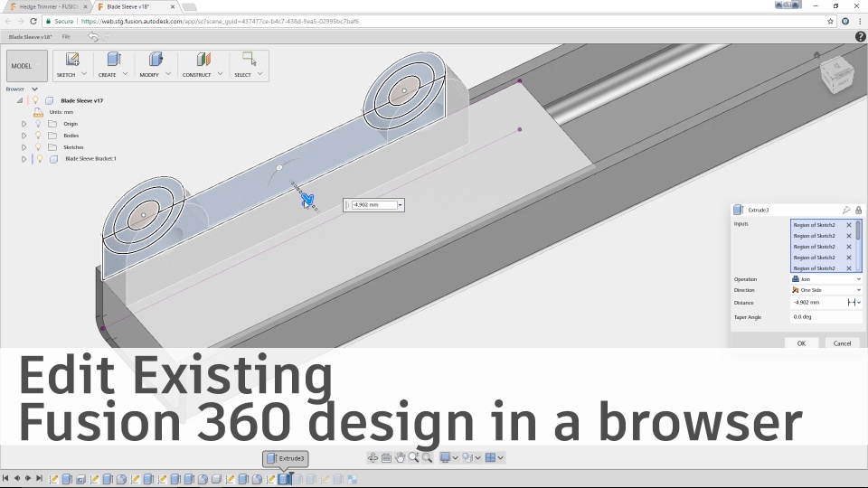Open the Distance extent type dropdown
Image resolution: width=868 pixels, height=488 pixels.
(854, 302)
